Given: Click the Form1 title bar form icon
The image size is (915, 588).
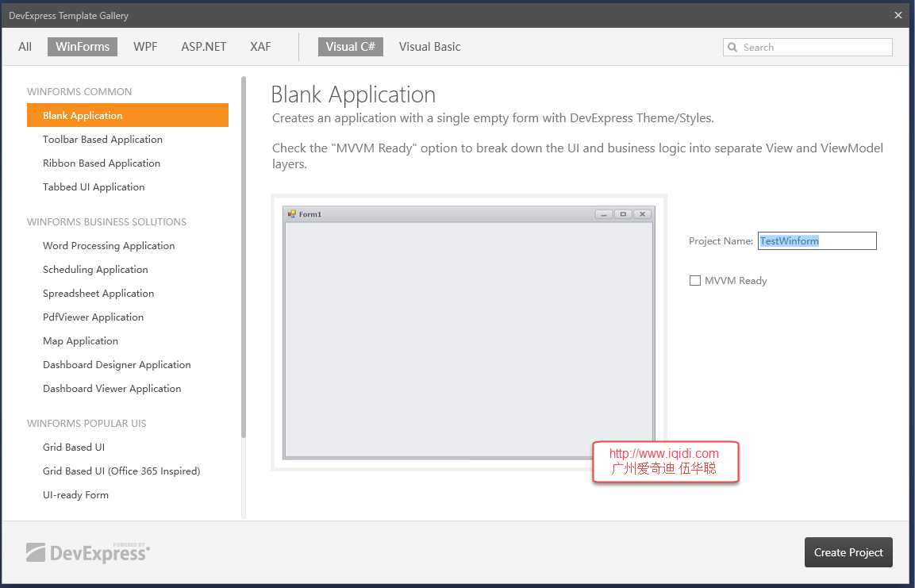Looking at the screenshot, I should [292, 213].
